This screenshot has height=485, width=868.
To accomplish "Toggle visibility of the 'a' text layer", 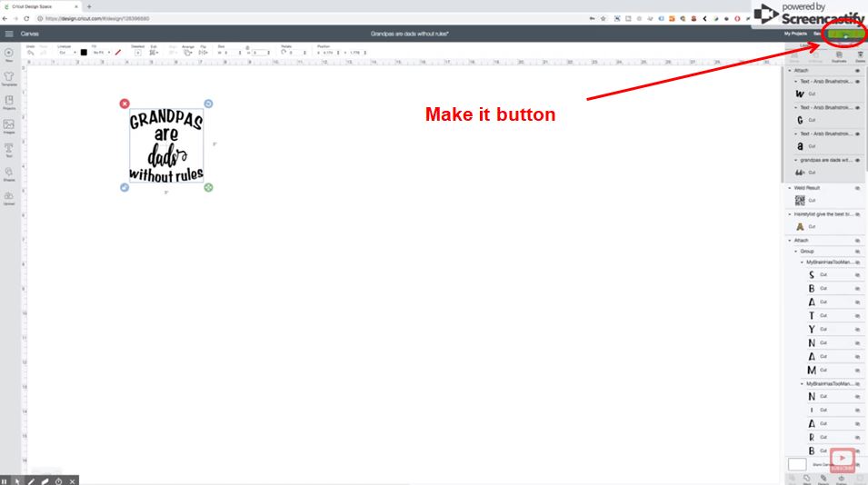I will [857, 134].
